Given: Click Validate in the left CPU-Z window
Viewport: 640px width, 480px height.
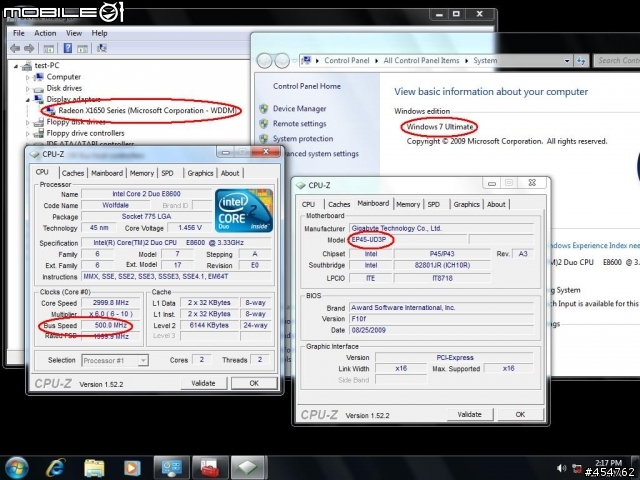Looking at the screenshot, I should pos(203,383).
